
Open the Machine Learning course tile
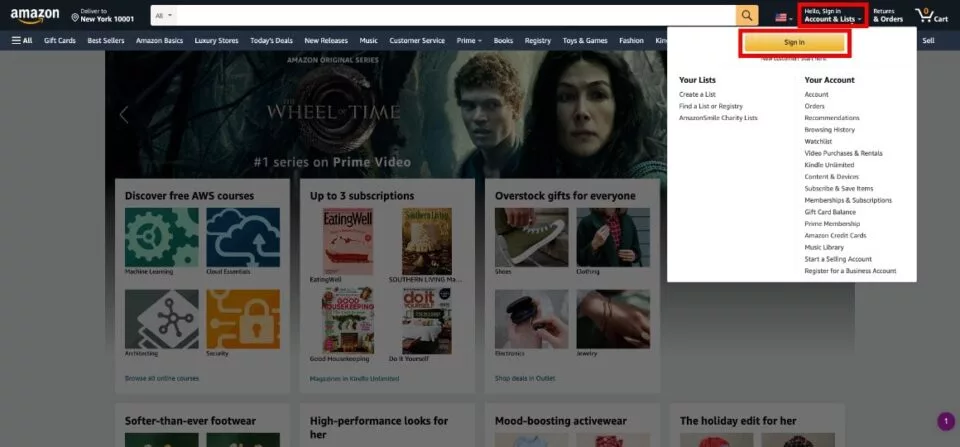point(161,238)
